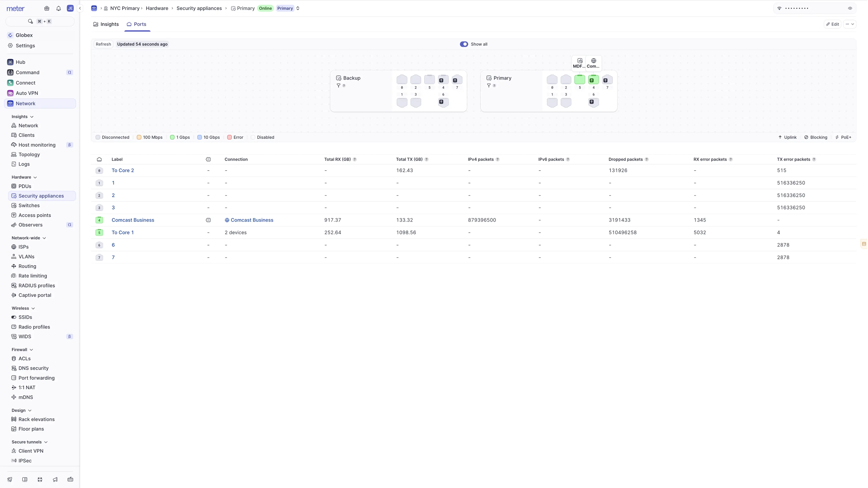Open the more options dropdown beside Edit
Screen dimensions: 868x488
click(x=850, y=24)
